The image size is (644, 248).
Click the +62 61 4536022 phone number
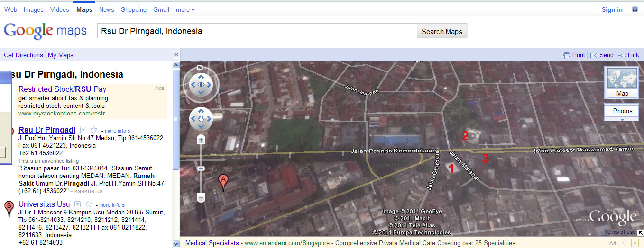point(40,153)
